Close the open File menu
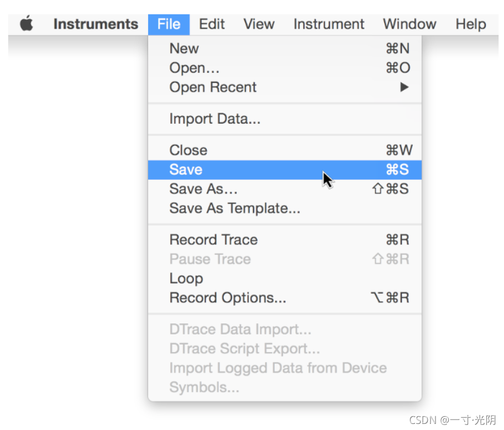The height and width of the screenshot is (430, 504). [169, 24]
